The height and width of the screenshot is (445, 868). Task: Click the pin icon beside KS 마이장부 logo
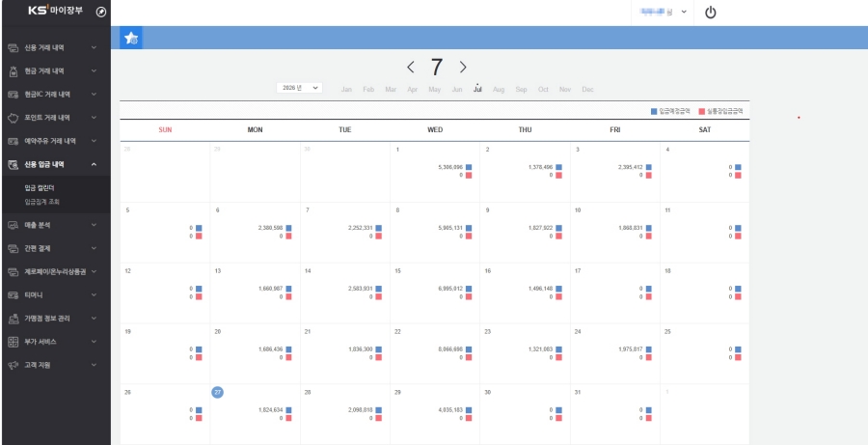(x=100, y=13)
